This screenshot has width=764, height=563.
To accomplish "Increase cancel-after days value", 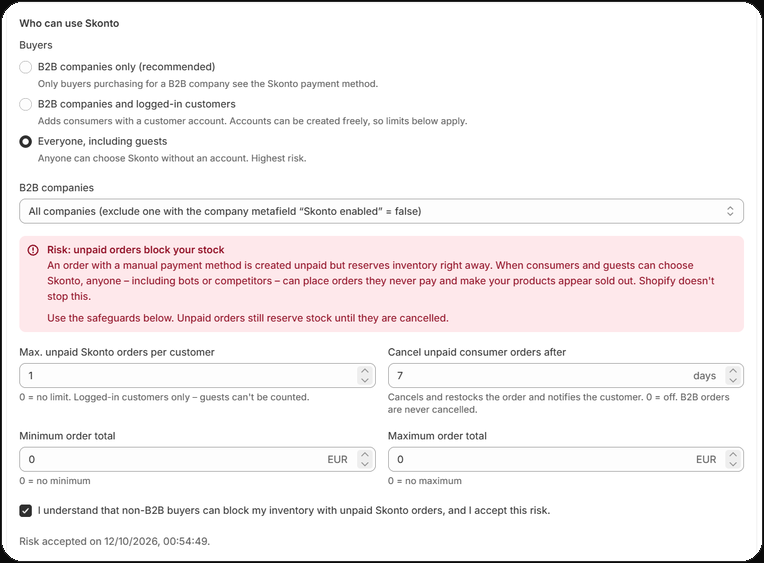I will click(x=733, y=371).
